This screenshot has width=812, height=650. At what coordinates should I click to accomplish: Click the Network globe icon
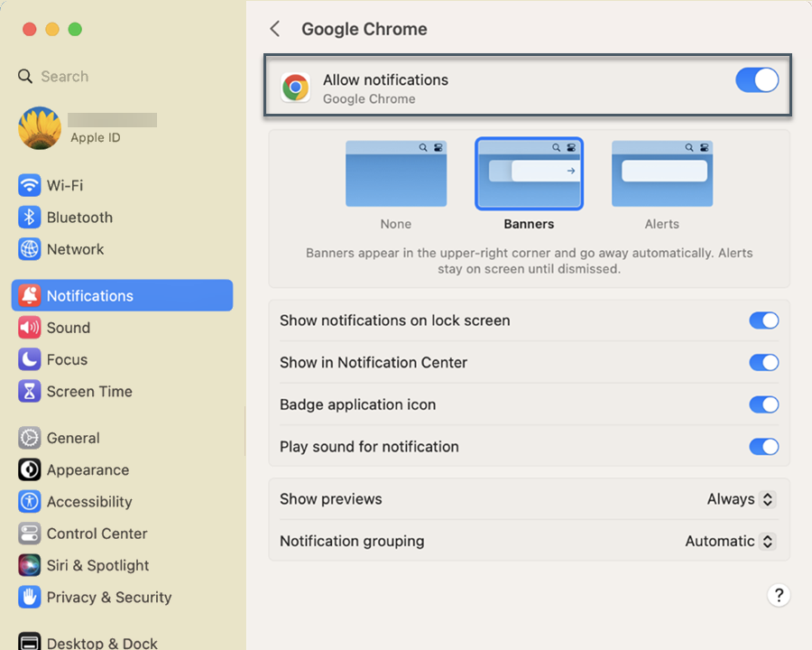click(30, 249)
